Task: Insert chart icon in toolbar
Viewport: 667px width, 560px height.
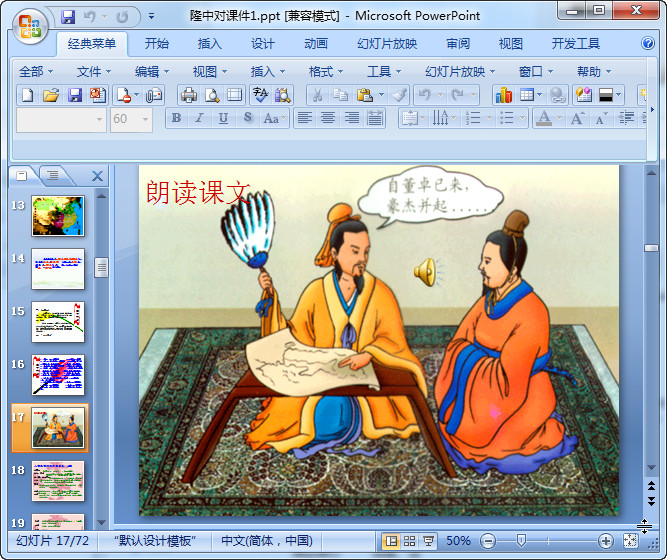Action: click(x=504, y=95)
